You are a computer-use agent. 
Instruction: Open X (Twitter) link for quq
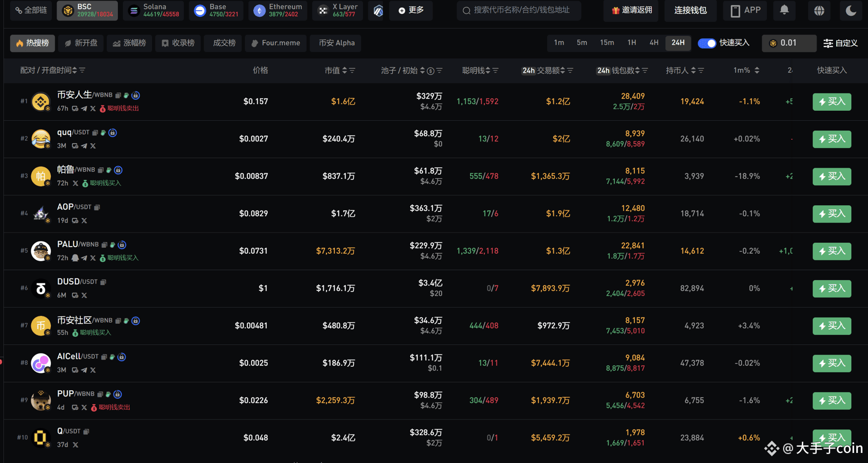(x=93, y=146)
